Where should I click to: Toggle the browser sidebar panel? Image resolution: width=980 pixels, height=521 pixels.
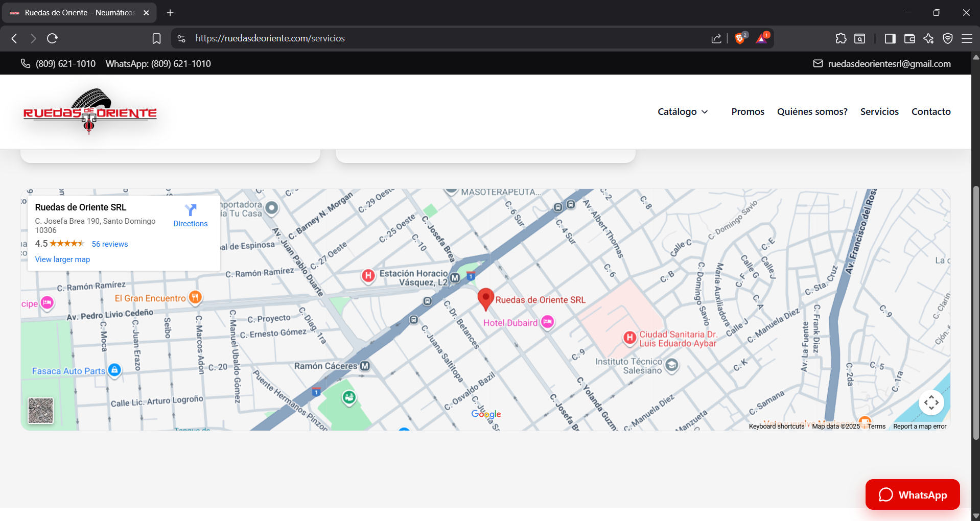890,38
